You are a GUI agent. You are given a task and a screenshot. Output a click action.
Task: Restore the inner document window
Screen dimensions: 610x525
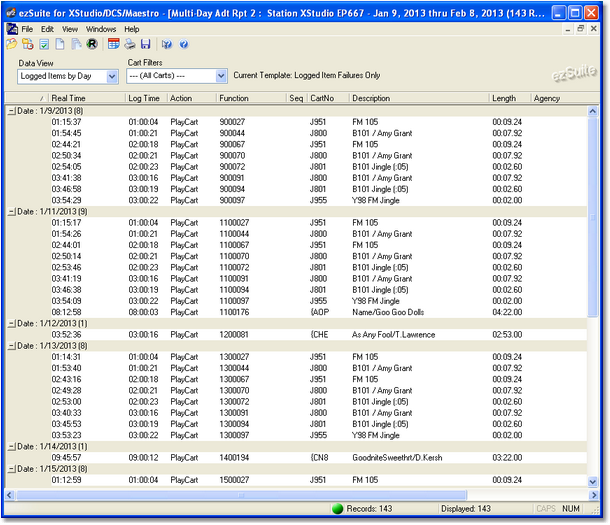click(x=581, y=29)
